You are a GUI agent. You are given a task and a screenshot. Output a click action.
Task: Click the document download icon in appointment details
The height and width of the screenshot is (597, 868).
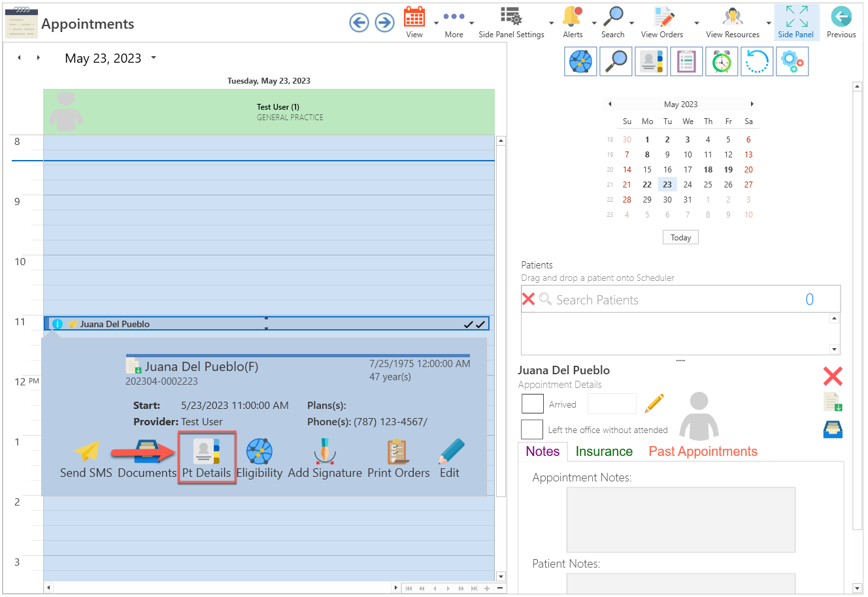click(x=833, y=402)
